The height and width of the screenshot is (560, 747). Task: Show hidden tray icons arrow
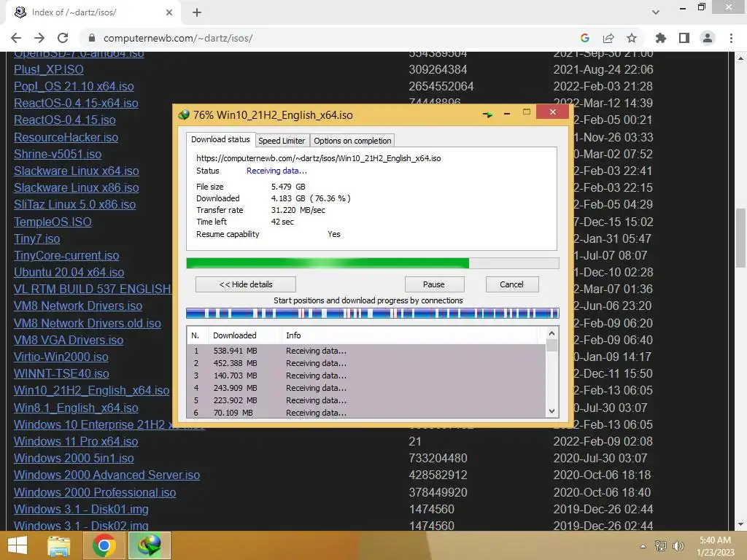point(643,546)
